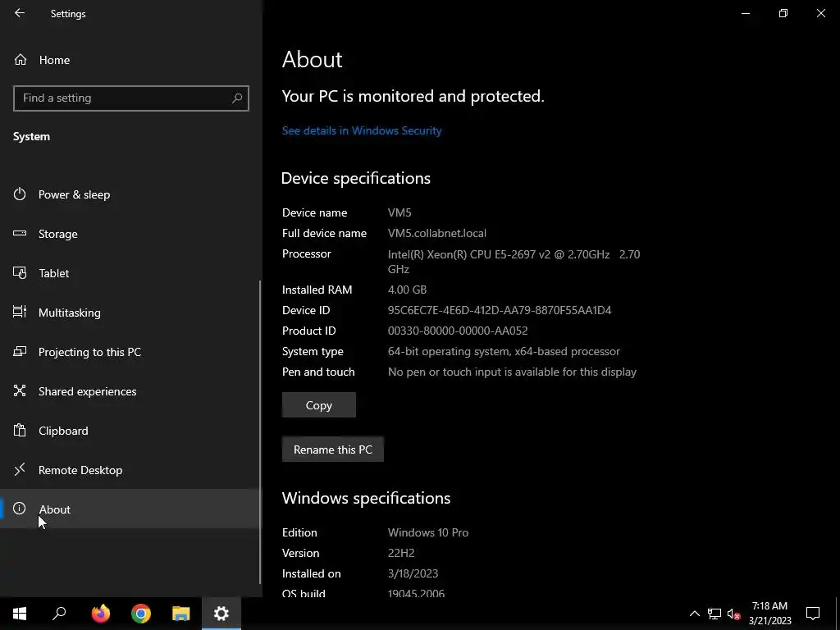Click the search magnifier in Find a setting
The image size is (840, 630).
click(x=237, y=98)
